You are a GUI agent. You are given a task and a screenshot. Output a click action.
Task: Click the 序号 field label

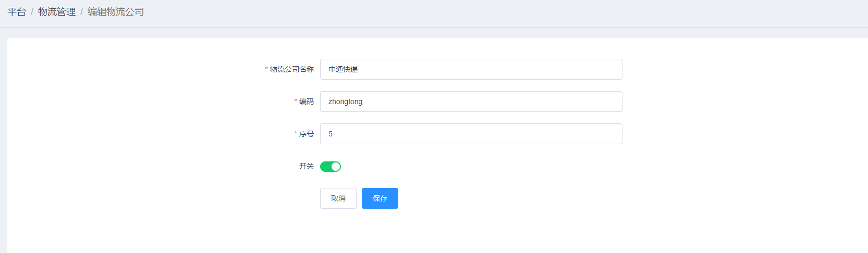307,134
